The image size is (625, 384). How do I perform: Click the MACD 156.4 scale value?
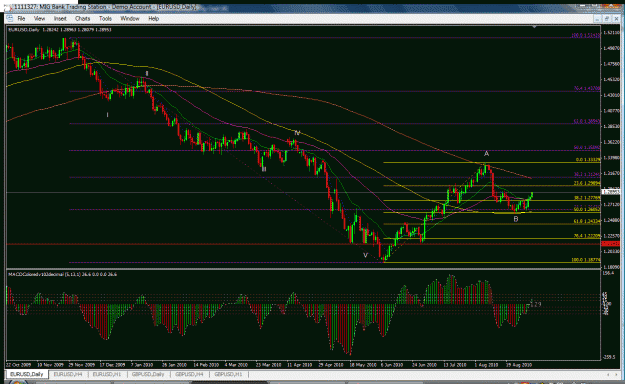coord(609,273)
